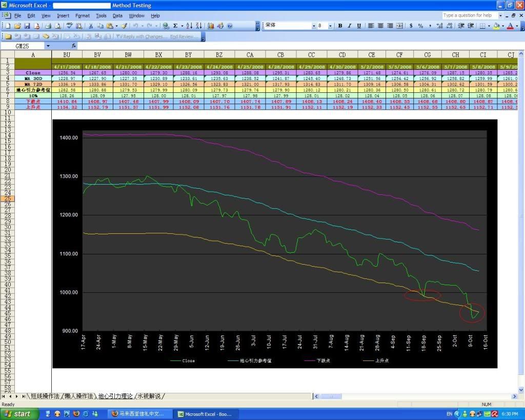The image size is (525, 420).
Task: Increase decimal places
Action: pyautogui.click(x=439, y=26)
